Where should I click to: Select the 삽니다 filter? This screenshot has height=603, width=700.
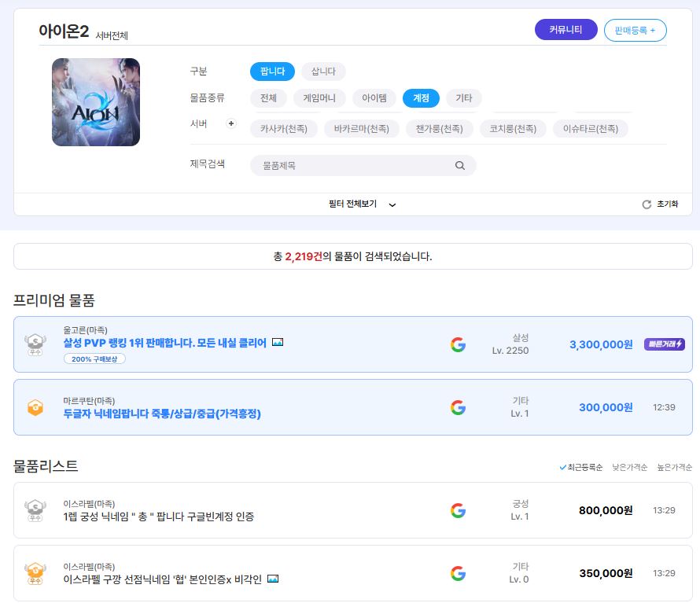323,72
